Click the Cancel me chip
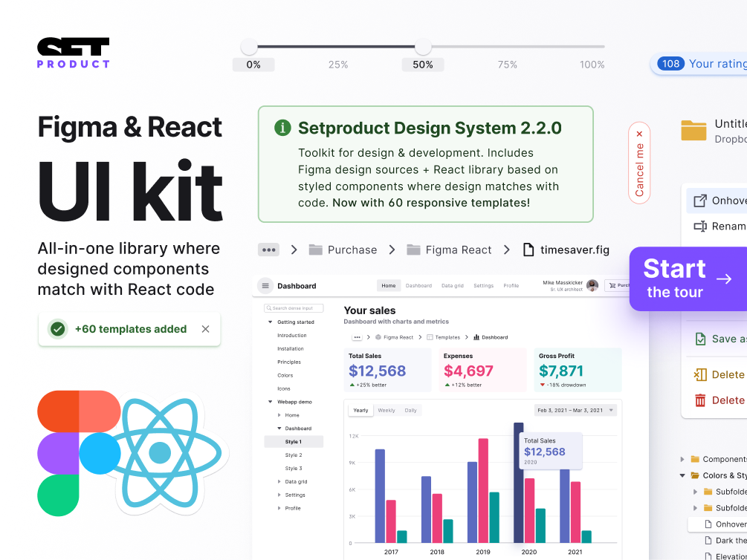Screen dimensions: 747x560 tap(639, 163)
